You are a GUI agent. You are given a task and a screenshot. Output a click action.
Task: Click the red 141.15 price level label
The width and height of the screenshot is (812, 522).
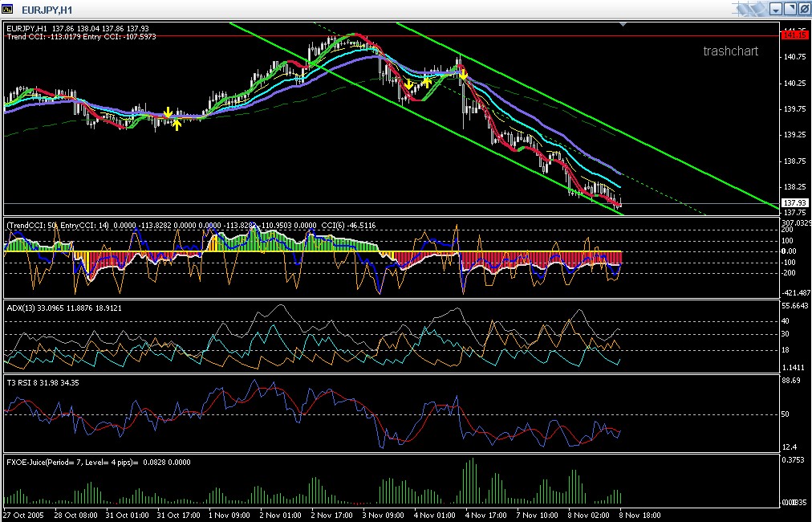[795, 35]
